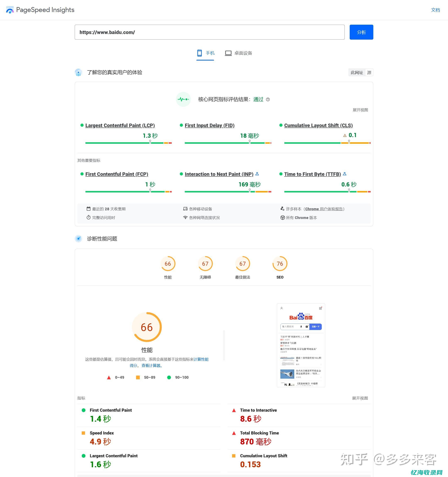This screenshot has width=448, height=477.
Task: Open the 查看计算器 link
Action: pos(151,366)
